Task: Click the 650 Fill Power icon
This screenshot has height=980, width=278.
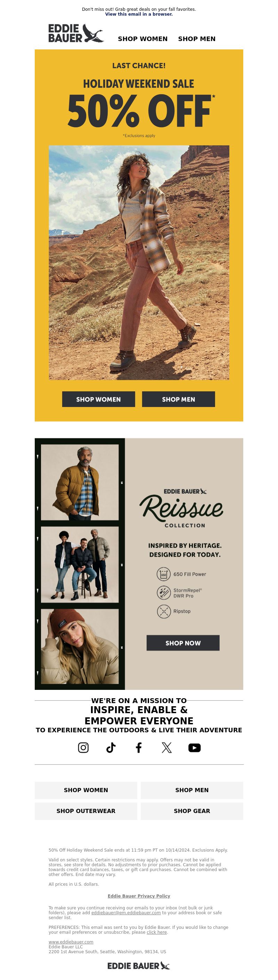Action: click(163, 574)
